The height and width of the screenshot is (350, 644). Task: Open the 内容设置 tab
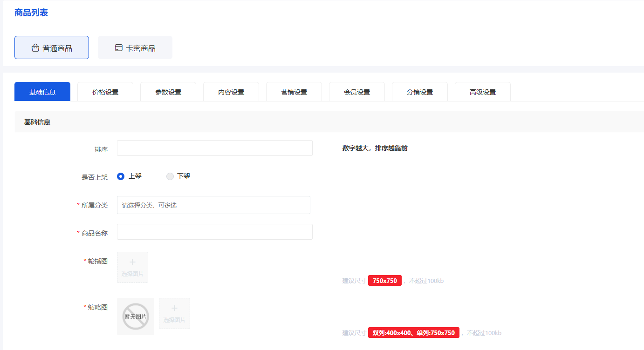(231, 92)
